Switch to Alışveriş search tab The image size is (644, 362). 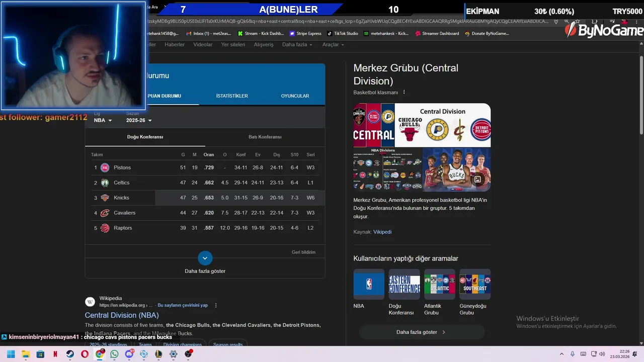click(x=264, y=44)
